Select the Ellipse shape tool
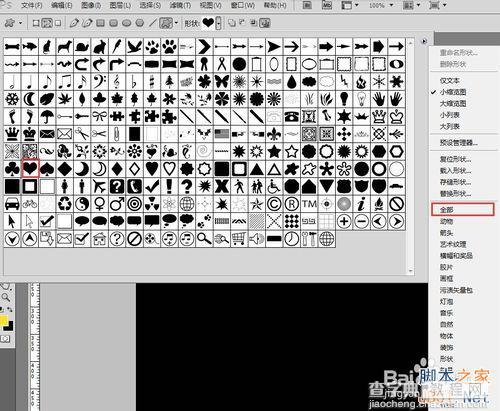 [126, 23]
